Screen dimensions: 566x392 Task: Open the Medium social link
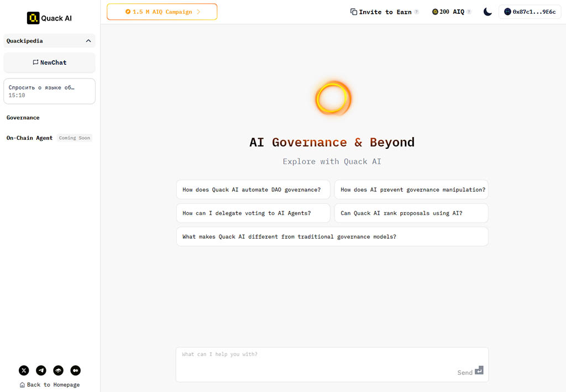click(x=75, y=370)
